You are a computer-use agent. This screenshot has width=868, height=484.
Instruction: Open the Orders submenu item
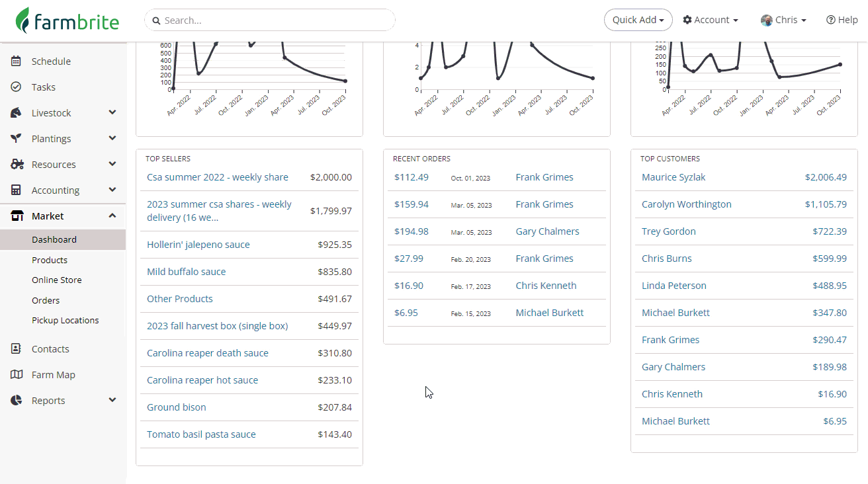[46, 300]
